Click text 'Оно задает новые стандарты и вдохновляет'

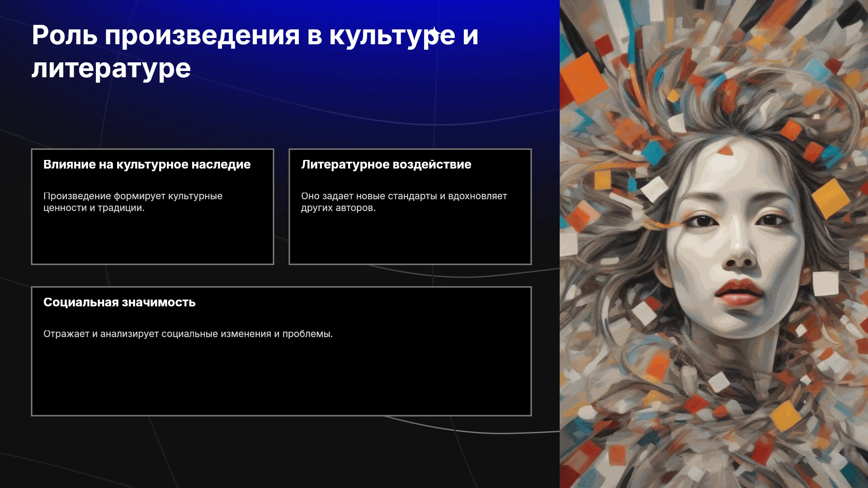click(x=404, y=196)
